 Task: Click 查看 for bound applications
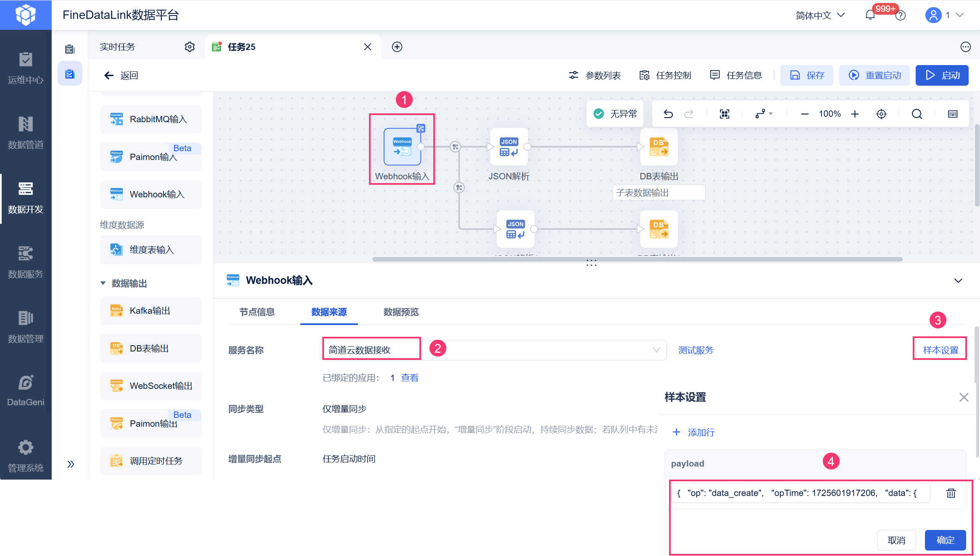(x=410, y=378)
